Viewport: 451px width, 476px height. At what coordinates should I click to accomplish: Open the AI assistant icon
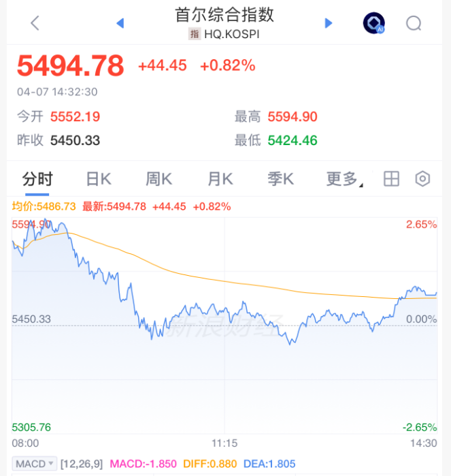coord(373,23)
